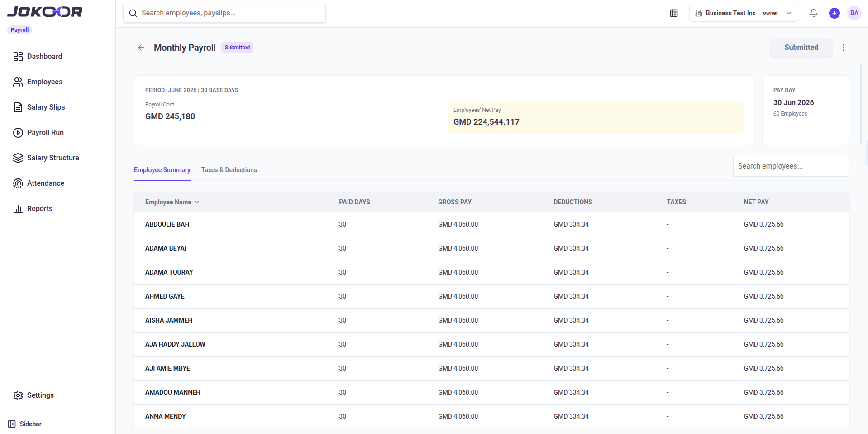Click the NET PAY column header

pos(756,202)
